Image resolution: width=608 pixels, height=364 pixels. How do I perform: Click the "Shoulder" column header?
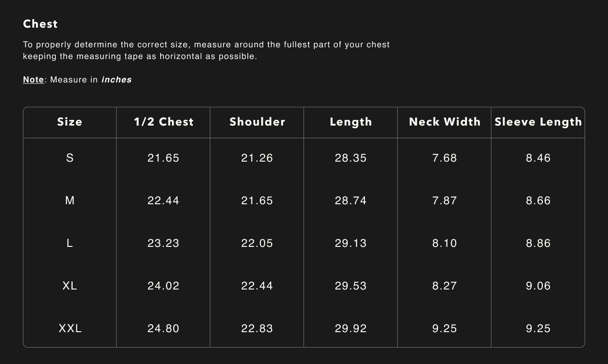tap(257, 122)
